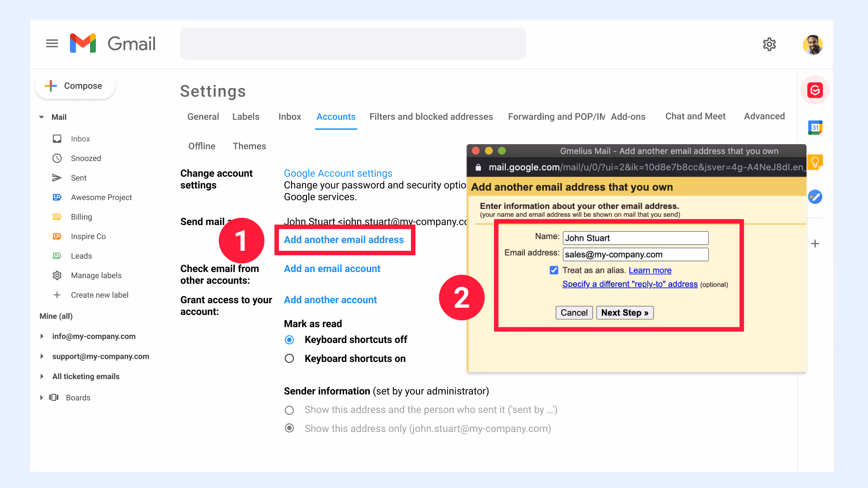This screenshot has width=868, height=488.
Task: Open Snoozed mail folder
Action: (x=86, y=158)
